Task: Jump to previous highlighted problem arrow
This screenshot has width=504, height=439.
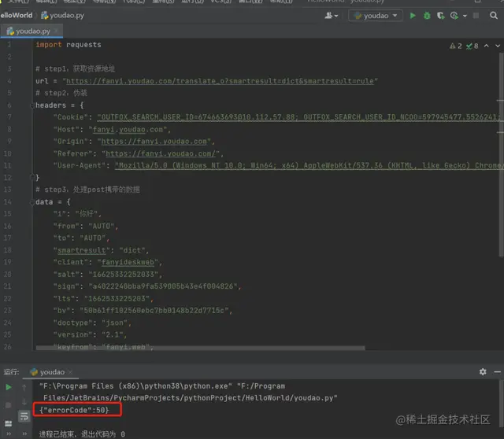Action: click(487, 46)
